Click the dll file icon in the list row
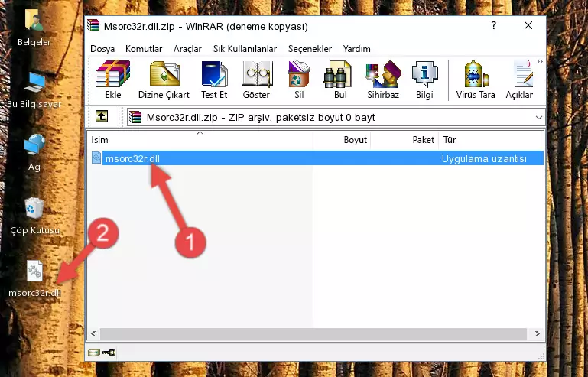 coord(96,158)
